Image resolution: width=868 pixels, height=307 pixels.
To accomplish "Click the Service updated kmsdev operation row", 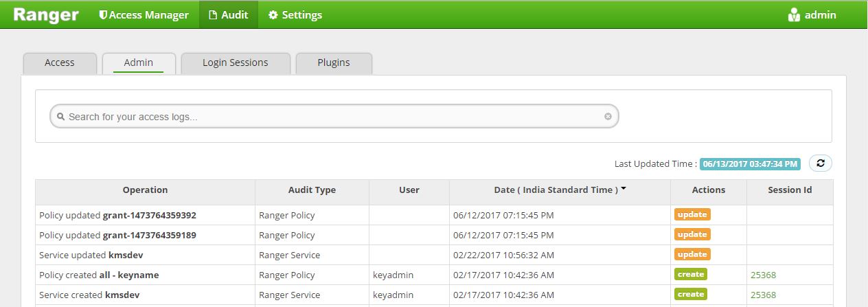I will (x=92, y=255).
